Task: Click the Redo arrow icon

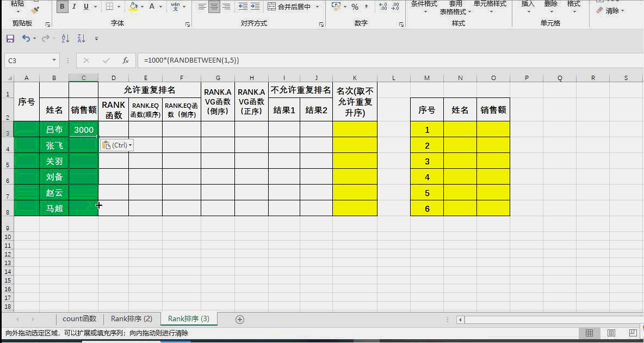Action: pos(46,38)
